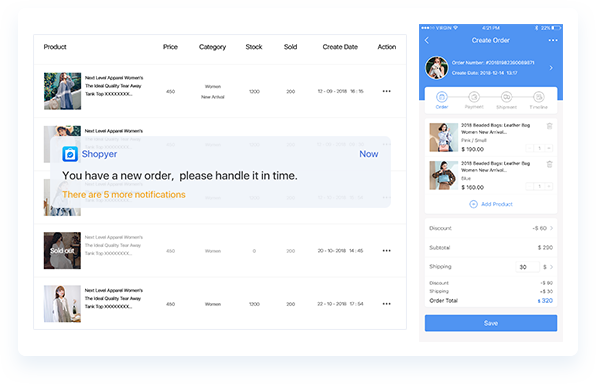Delete the $190.00 Beaded Bags item

549,126
